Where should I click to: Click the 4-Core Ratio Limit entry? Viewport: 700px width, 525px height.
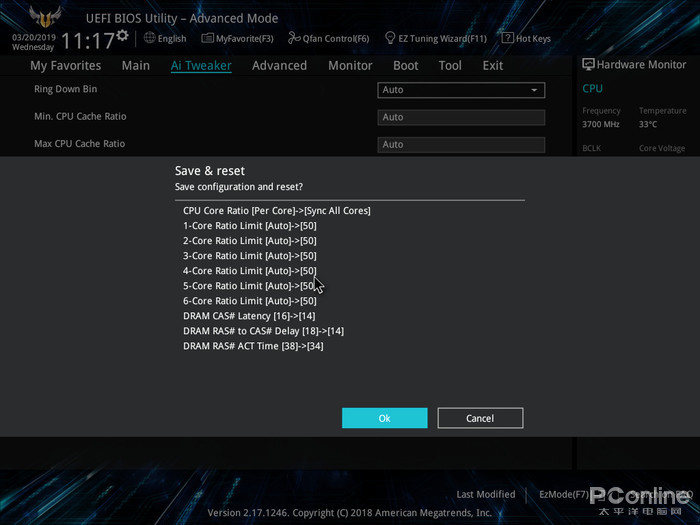[250, 271]
